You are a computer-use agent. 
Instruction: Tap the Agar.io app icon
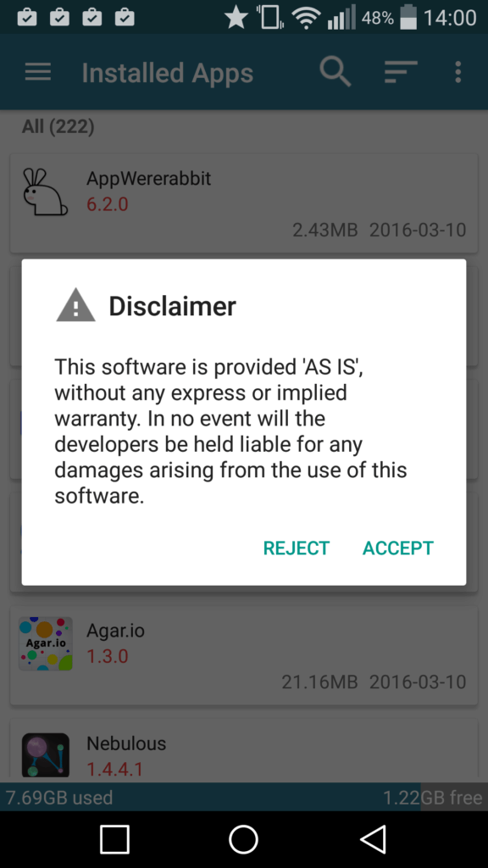46,643
